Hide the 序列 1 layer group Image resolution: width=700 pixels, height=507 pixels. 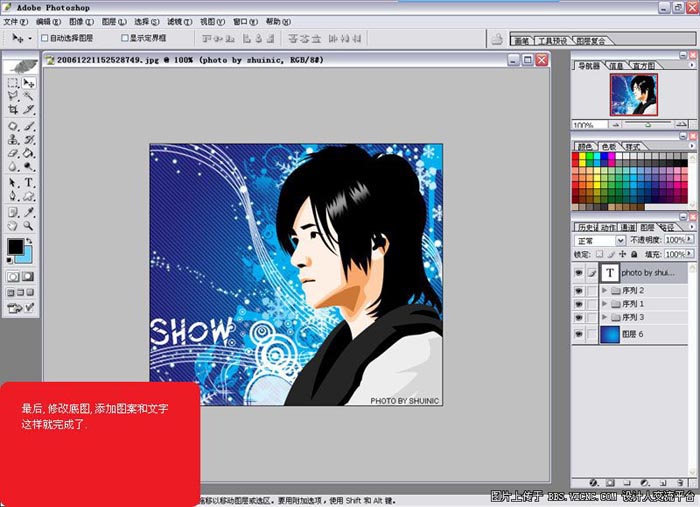(579, 304)
